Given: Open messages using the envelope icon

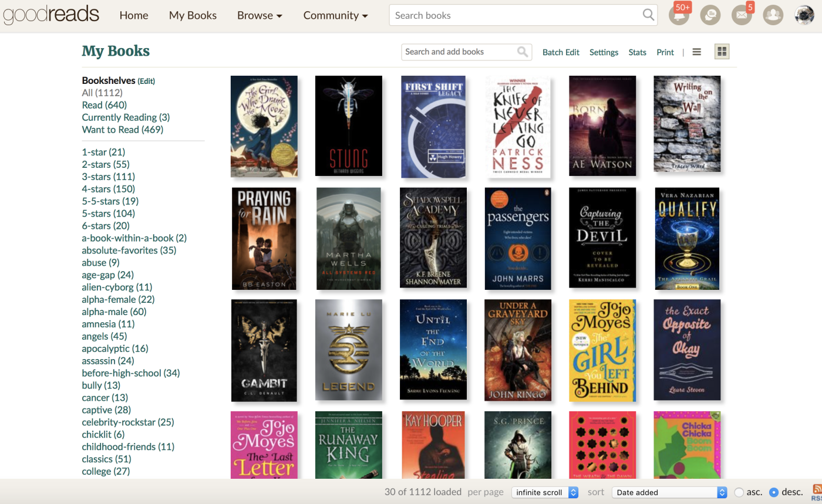Looking at the screenshot, I should tap(742, 15).
